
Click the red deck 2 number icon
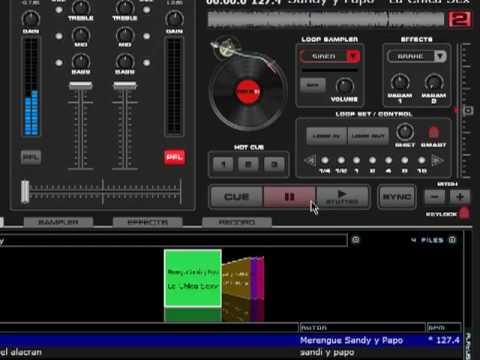point(460,19)
